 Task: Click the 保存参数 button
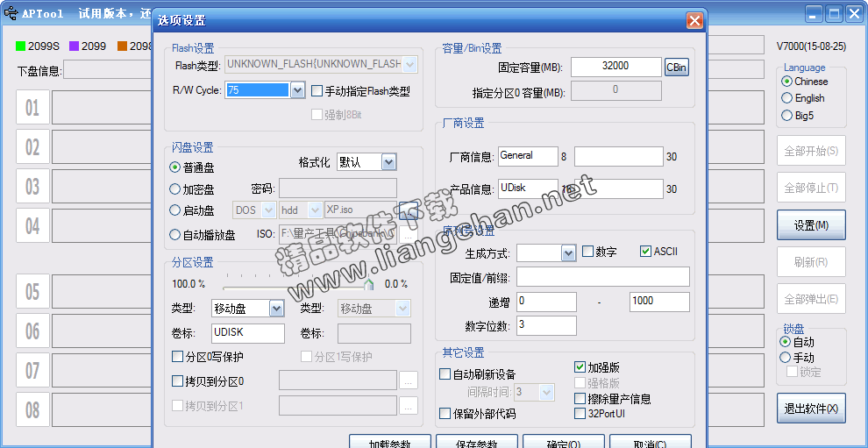(477, 441)
